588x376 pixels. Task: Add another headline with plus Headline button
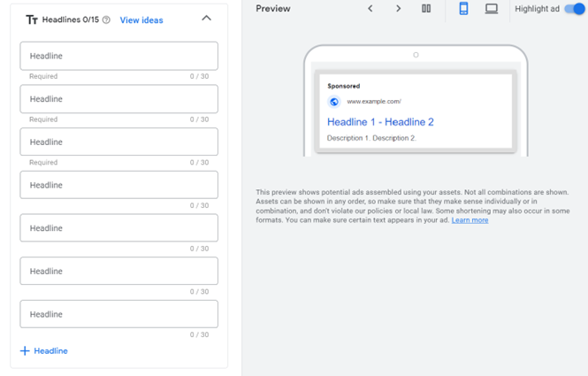(44, 351)
